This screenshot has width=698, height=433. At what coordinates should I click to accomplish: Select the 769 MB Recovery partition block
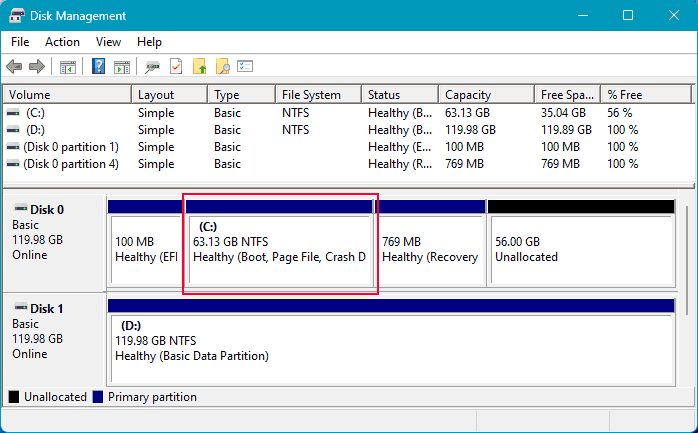[x=430, y=248]
